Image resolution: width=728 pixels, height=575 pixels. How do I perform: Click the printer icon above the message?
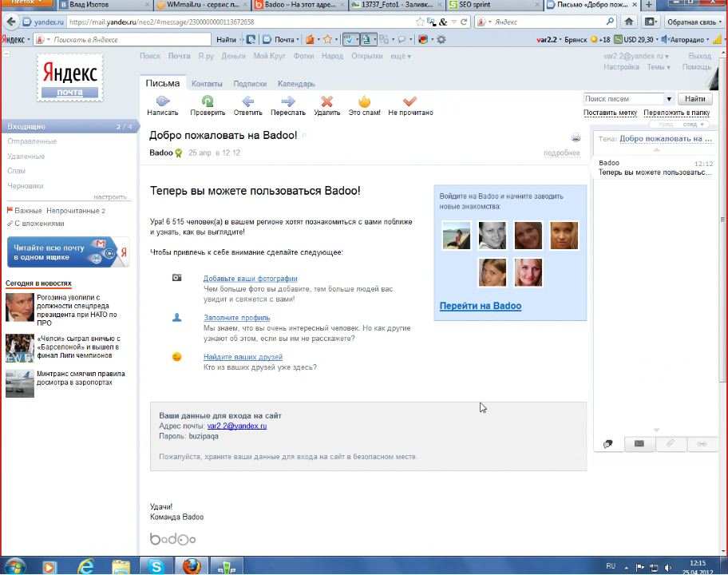576,137
